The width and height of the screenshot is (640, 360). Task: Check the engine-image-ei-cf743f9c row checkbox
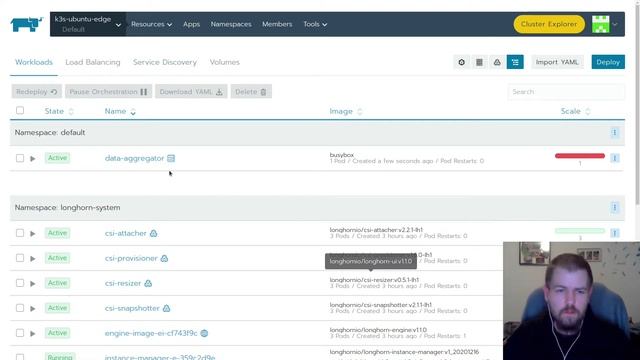(x=20, y=333)
